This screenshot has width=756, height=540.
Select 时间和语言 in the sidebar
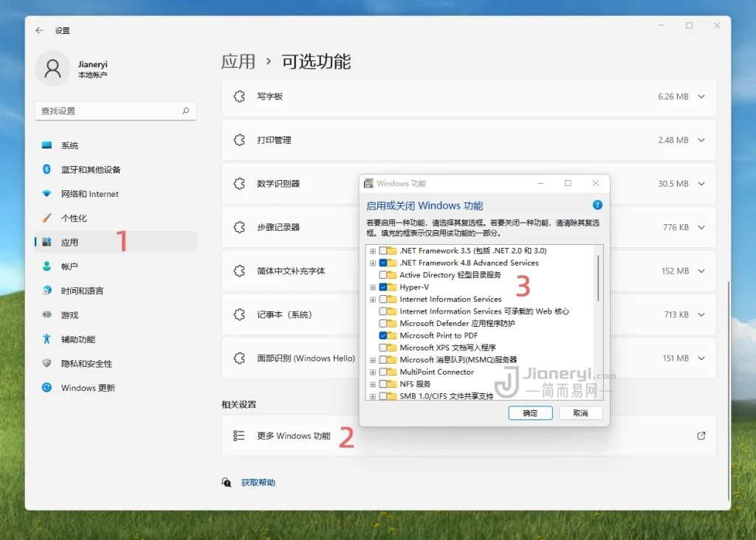click(x=116, y=291)
